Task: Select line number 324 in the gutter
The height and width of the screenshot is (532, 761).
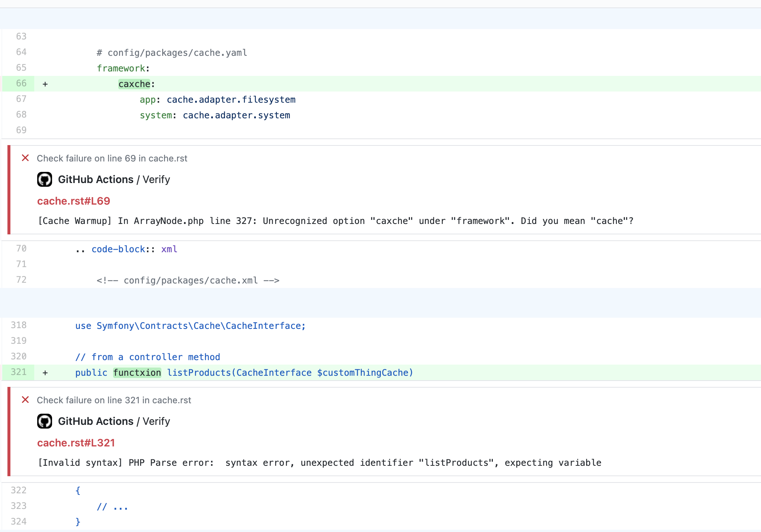Action: [x=19, y=522]
